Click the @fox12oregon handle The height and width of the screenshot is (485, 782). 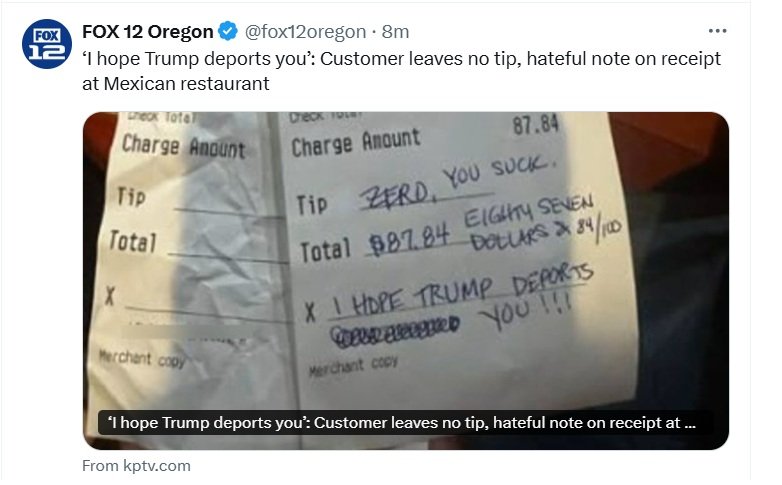(305, 31)
